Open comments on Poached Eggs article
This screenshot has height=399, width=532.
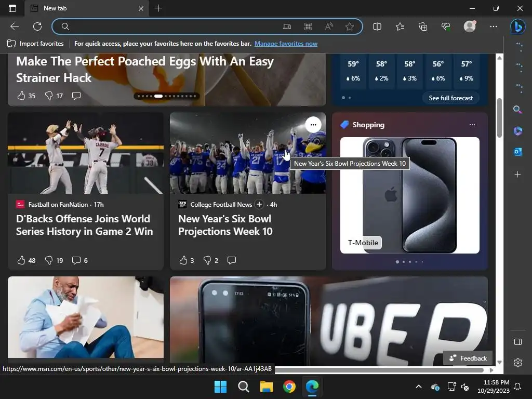76,96
